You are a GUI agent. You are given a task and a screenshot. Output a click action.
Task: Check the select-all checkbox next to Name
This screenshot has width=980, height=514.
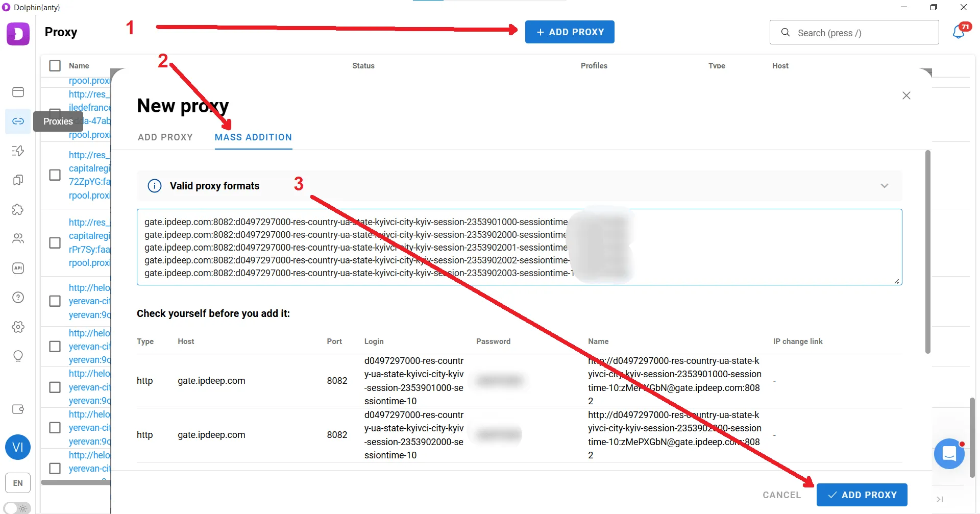click(x=55, y=66)
